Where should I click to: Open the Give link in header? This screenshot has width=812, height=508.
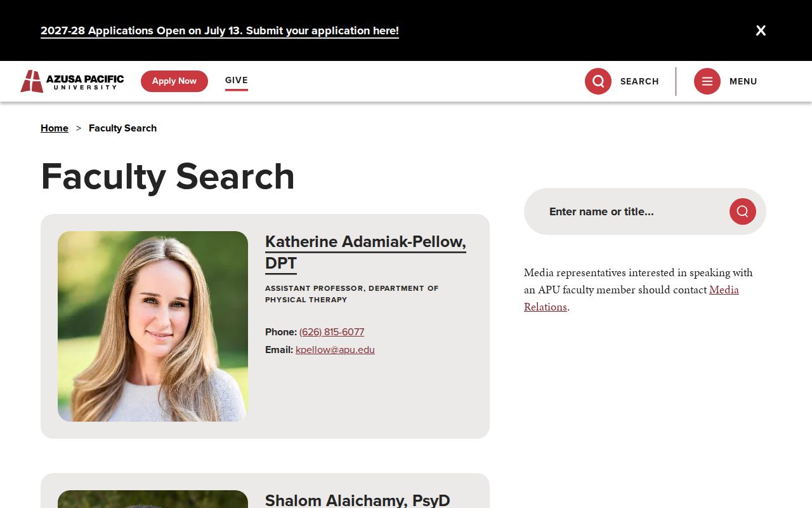(x=237, y=81)
